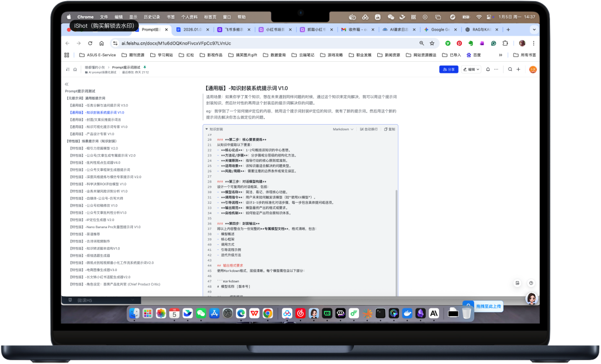601x364 pixels.
Task: Open Terminal from the Dock
Action: (380, 313)
